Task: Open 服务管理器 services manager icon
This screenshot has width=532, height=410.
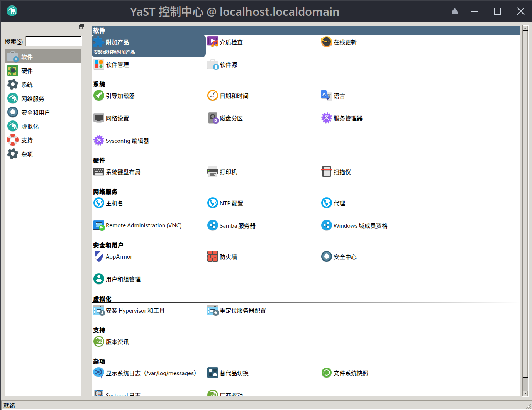Action: point(327,118)
